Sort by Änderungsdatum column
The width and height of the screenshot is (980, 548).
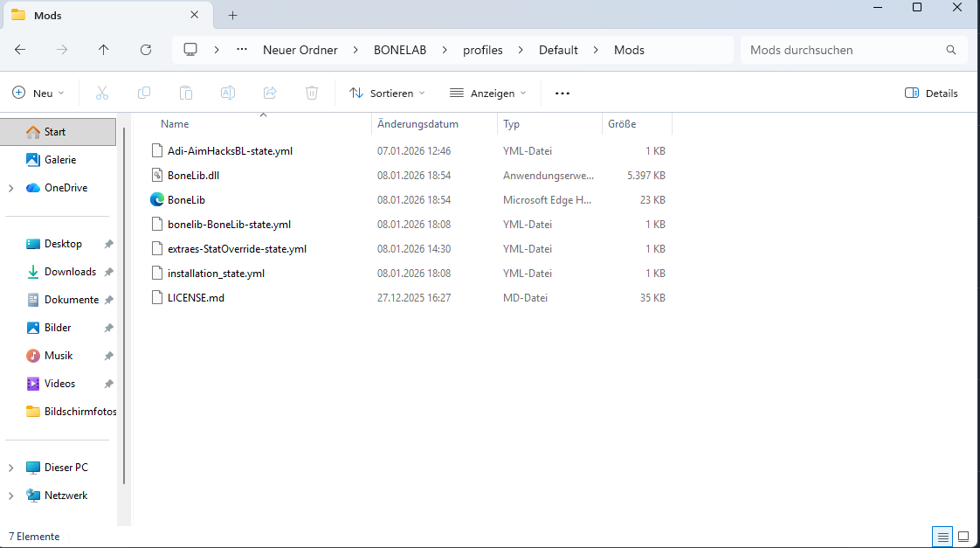pos(418,124)
